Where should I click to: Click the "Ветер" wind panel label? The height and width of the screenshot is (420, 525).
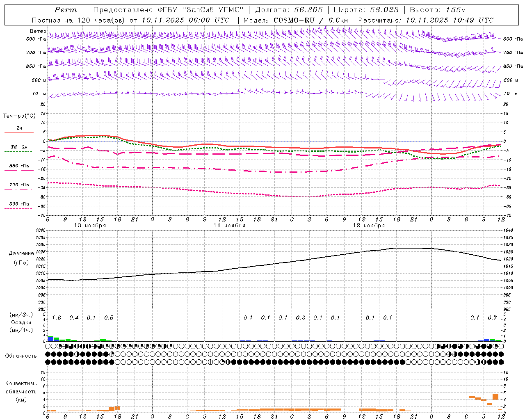(38, 31)
